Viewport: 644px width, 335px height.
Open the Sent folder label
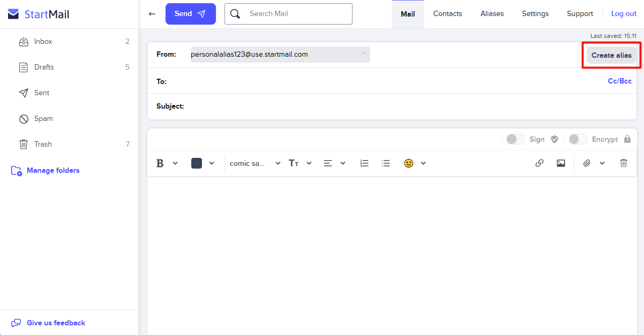[x=42, y=93]
